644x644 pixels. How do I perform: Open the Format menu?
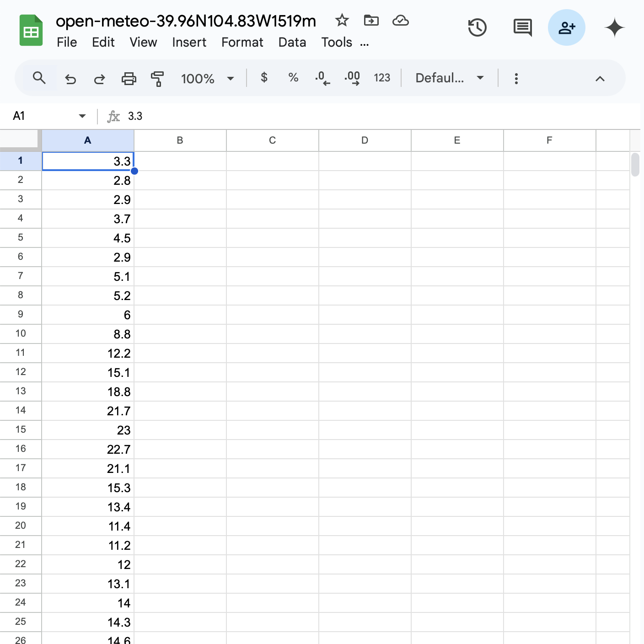(242, 42)
